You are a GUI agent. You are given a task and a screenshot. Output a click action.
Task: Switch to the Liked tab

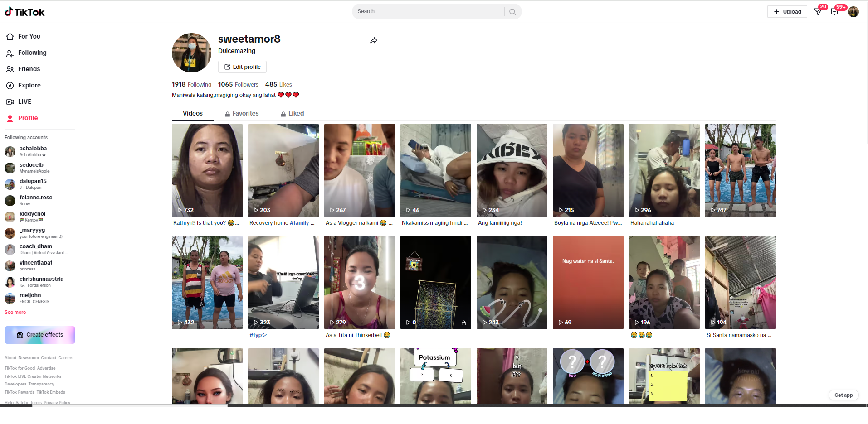pyautogui.click(x=292, y=113)
